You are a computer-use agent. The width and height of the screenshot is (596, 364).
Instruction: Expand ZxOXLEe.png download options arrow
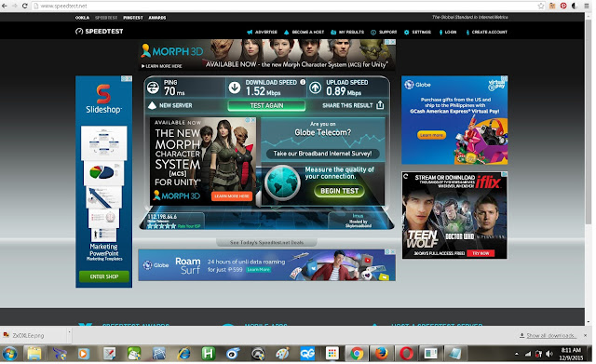69,332
